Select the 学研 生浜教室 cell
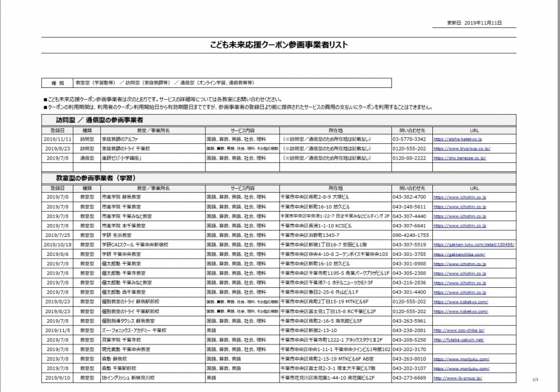The width and height of the screenshot is (560, 392). [153, 235]
